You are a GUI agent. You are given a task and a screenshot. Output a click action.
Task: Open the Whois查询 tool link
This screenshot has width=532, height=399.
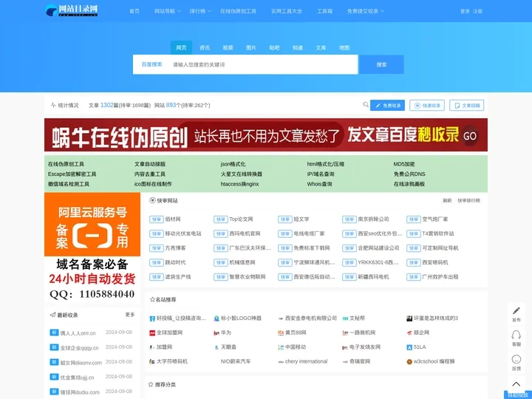(320, 184)
